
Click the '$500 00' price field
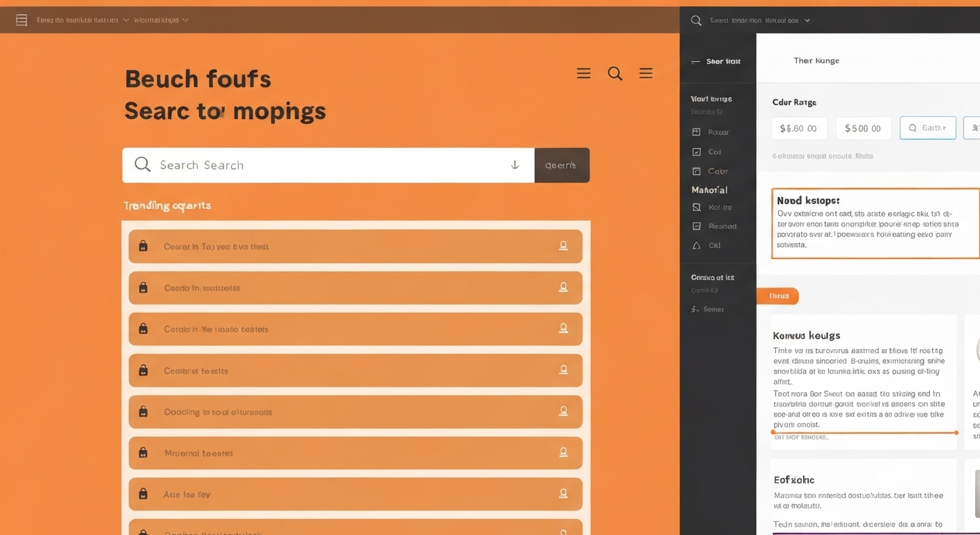tap(863, 128)
